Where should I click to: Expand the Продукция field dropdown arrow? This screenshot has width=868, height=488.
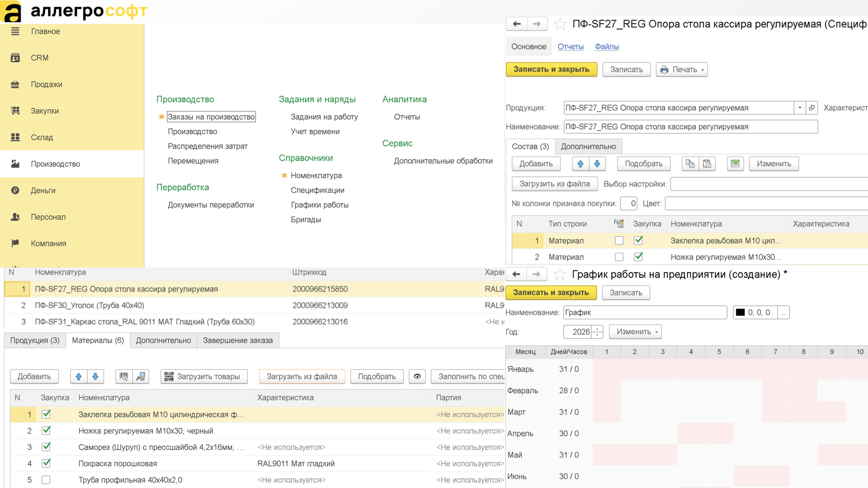800,108
